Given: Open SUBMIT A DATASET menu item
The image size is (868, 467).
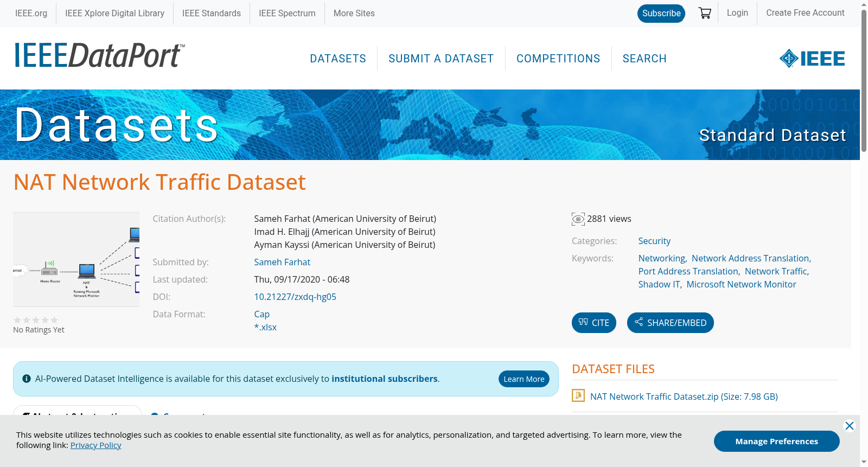Looking at the screenshot, I should [441, 59].
